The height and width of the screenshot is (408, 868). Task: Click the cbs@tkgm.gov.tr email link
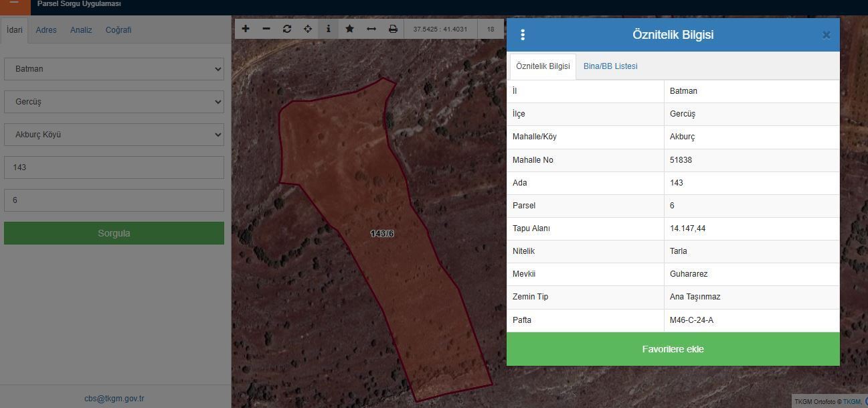pos(114,399)
